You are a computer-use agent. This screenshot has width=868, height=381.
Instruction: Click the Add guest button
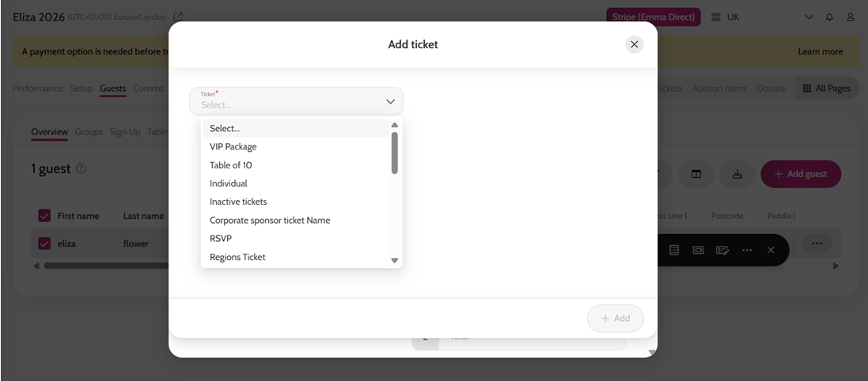pyautogui.click(x=801, y=174)
